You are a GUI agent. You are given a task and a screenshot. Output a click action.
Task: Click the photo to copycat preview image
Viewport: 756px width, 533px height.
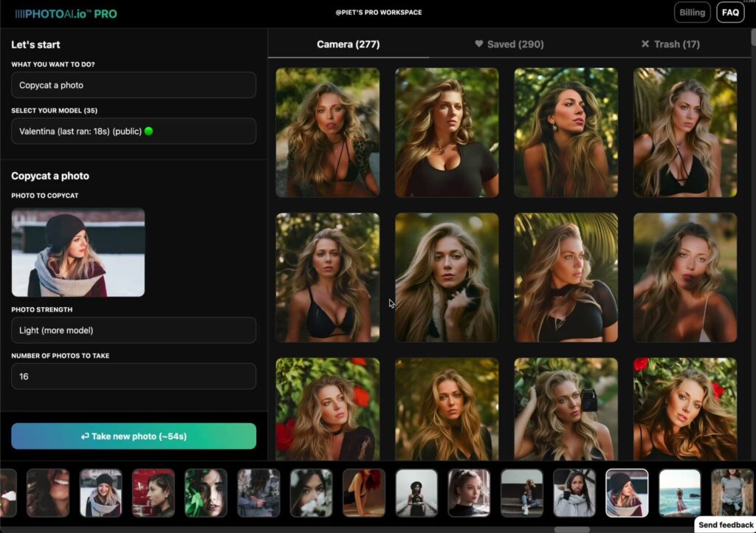tap(78, 252)
